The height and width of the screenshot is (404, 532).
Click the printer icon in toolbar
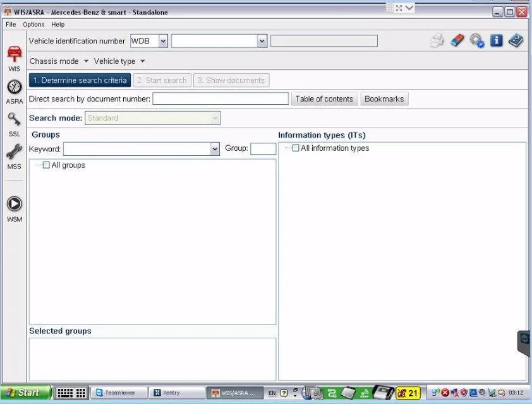point(437,41)
